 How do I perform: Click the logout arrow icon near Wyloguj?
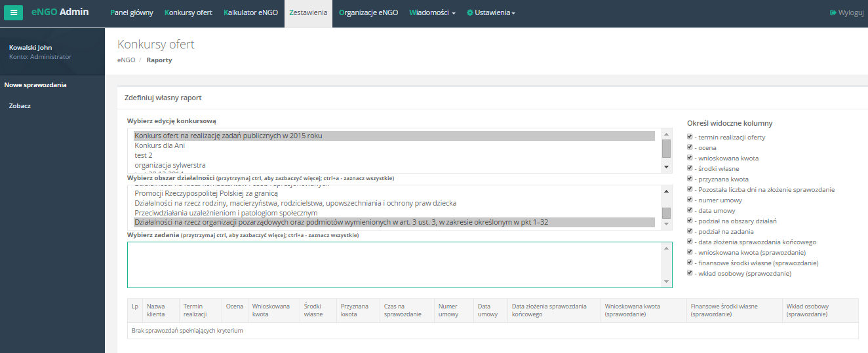point(833,12)
